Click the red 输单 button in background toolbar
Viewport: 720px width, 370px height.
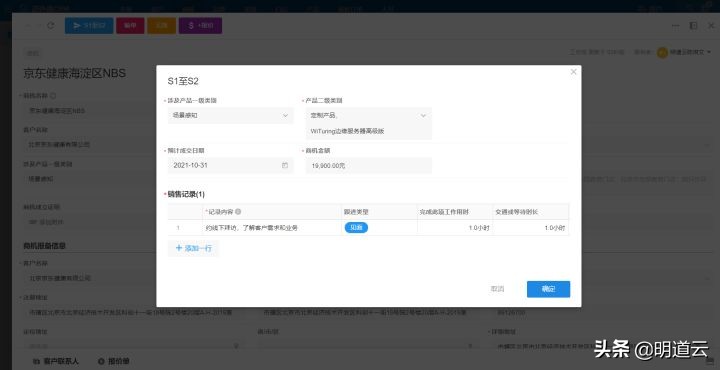pyautogui.click(x=130, y=26)
